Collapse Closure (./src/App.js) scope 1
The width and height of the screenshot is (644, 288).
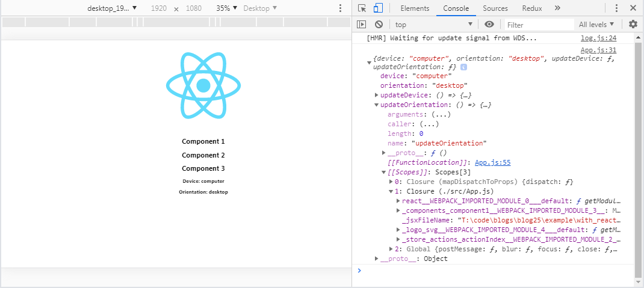391,191
